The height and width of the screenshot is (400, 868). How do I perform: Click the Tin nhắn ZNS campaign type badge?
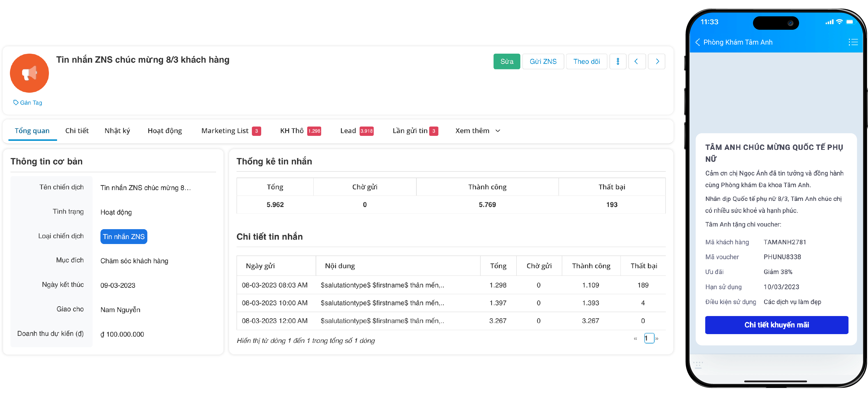click(124, 236)
